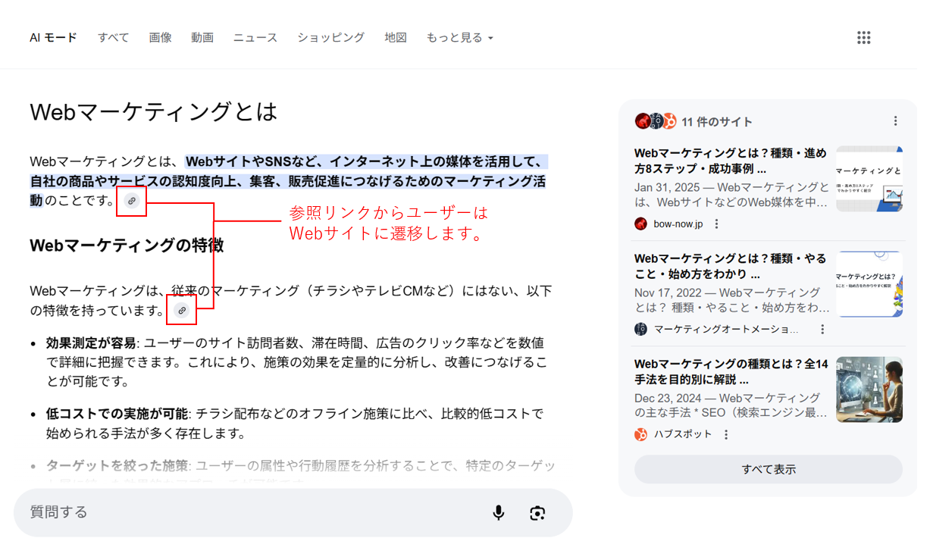Click the camera lens search icon
Screen dimensions: 933x560
(537, 513)
